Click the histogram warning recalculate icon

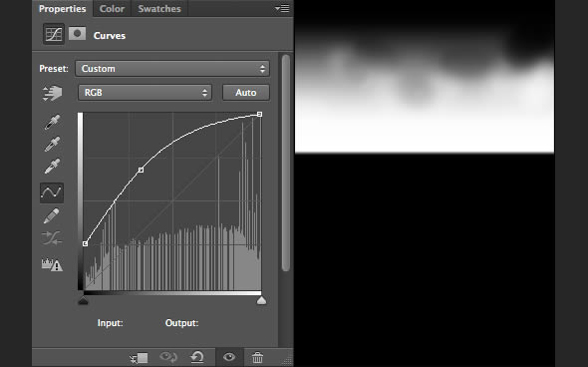coord(52,265)
